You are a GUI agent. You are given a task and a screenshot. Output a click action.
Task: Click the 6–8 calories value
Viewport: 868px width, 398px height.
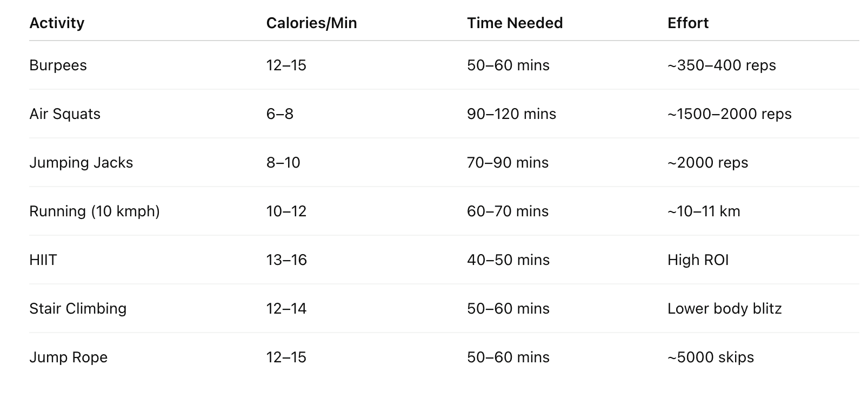[x=280, y=114]
